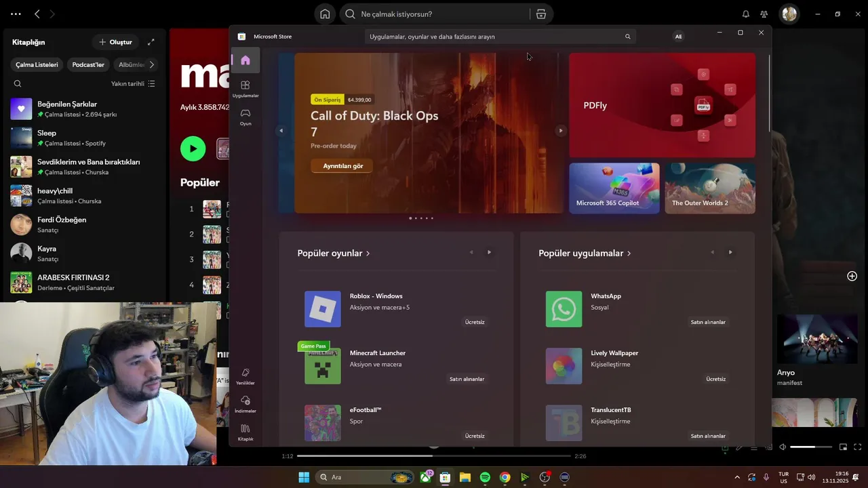Expand Popüler oyunlar list
The image size is (868, 488).
pos(334,253)
